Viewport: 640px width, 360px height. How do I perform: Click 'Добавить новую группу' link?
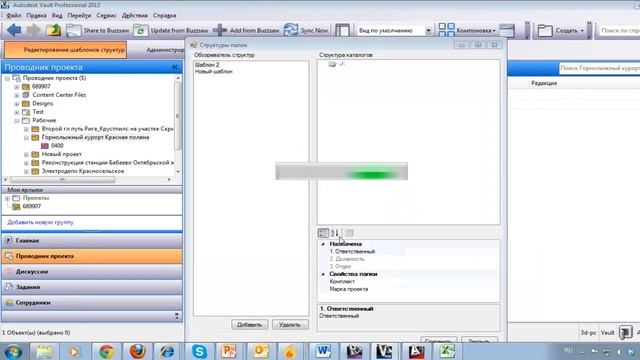click(x=40, y=222)
